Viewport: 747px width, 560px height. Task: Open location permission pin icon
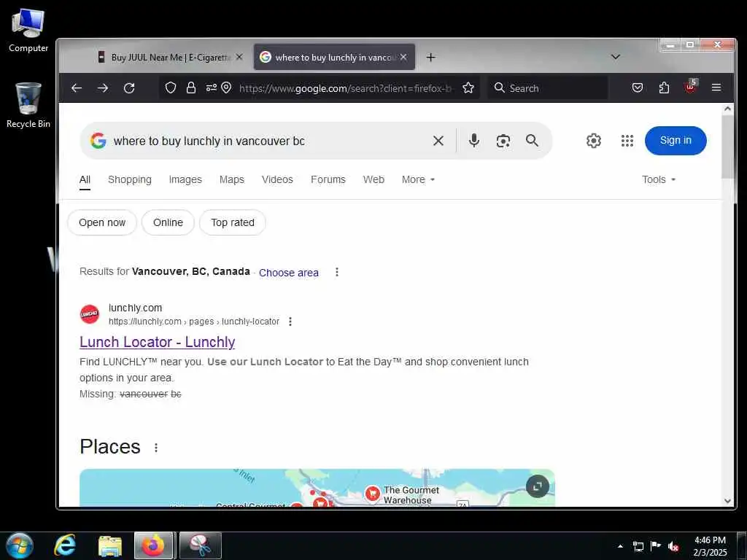(x=226, y=88)
